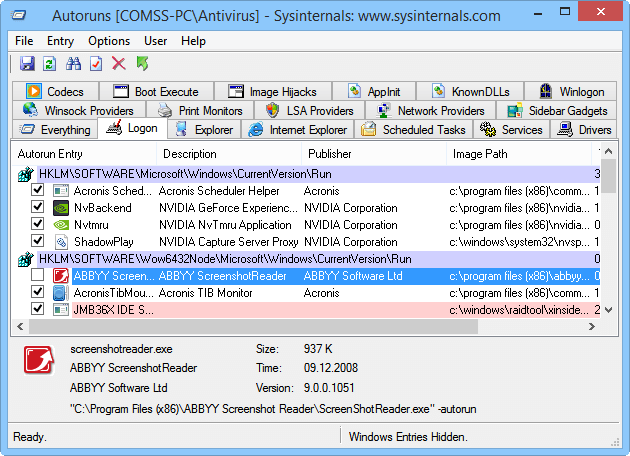Switch to the Services tab
The width and height of the screenshot is (630, 456).
pyautogui.click(x=511, y=130)
